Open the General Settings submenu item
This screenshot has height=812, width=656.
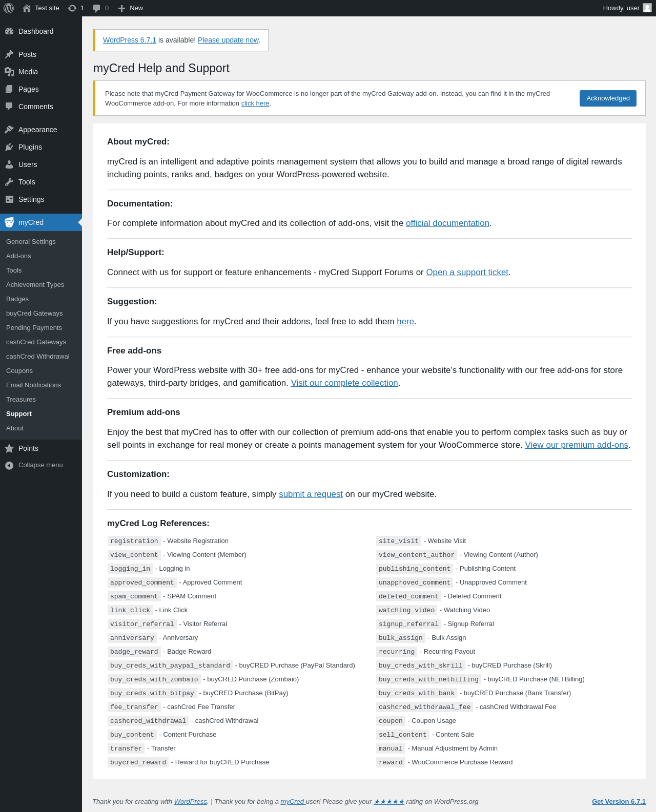[x=31, y=242]
